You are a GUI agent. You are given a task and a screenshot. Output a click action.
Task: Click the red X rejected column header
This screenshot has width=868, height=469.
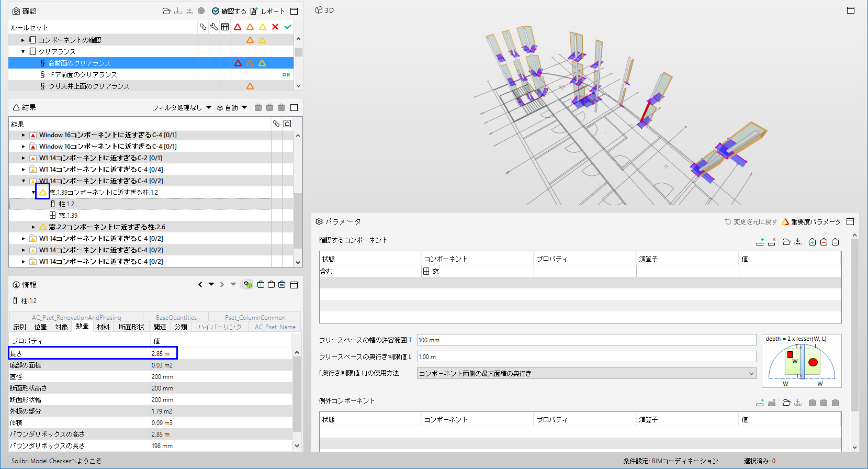pos(275,27)
